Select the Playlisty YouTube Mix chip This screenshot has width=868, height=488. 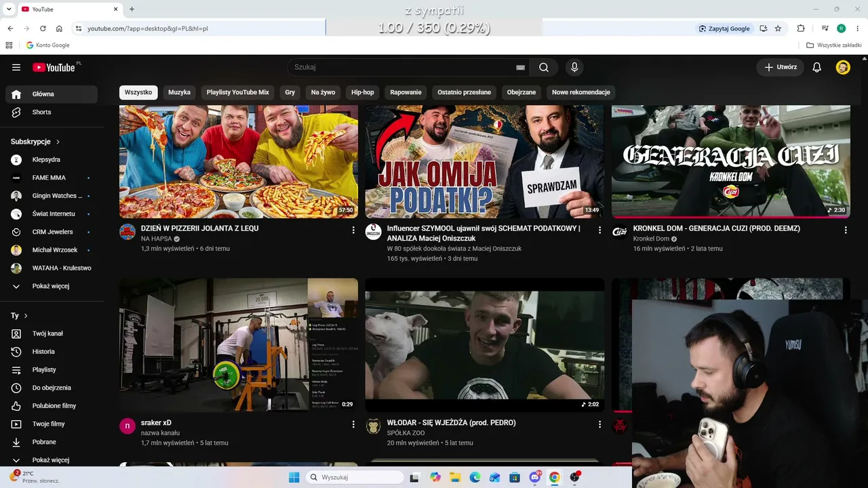(x=238, y=92)
